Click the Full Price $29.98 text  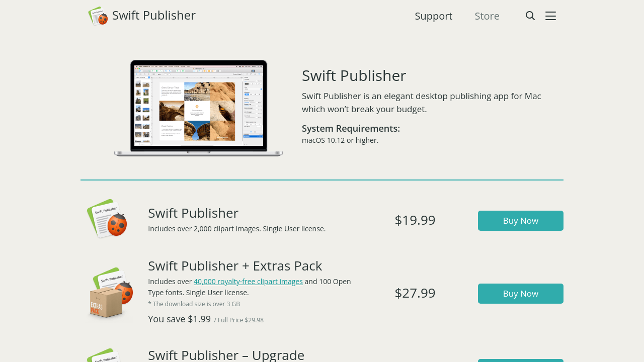pos(240,319)
